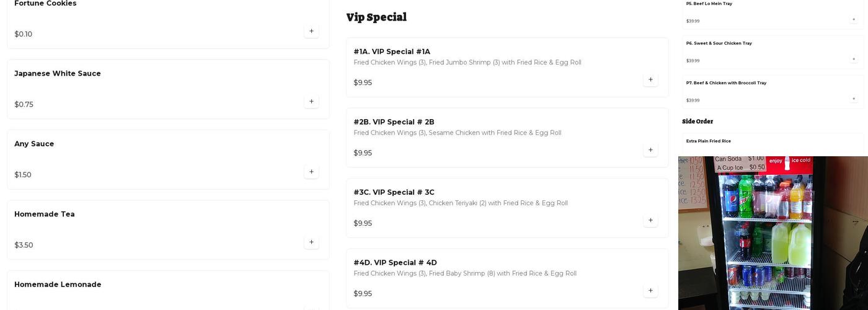Add P5 Beef Lo Mein Tray

click(853, 19)
